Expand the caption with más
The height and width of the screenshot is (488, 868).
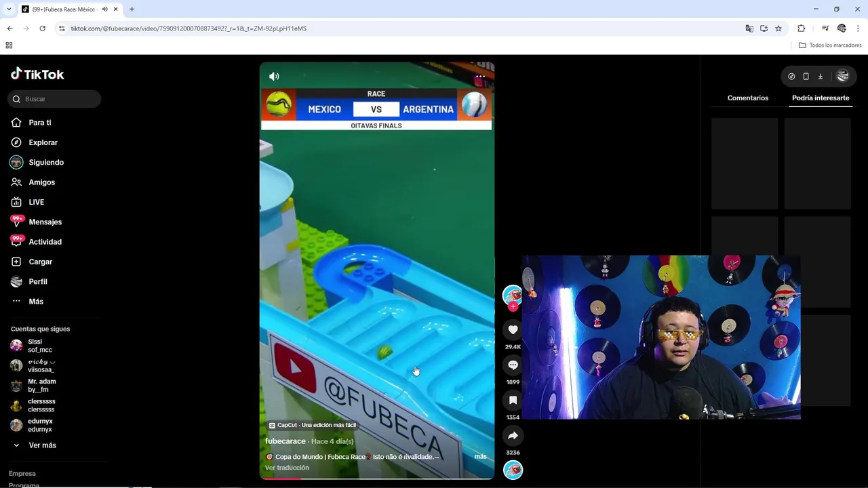click(481, 457)
